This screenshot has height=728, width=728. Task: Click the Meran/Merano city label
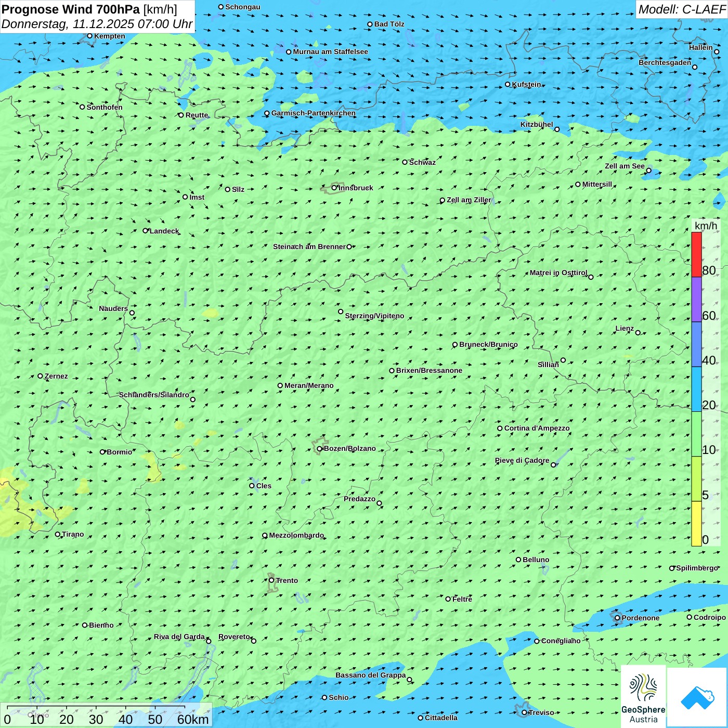point(309,385)
